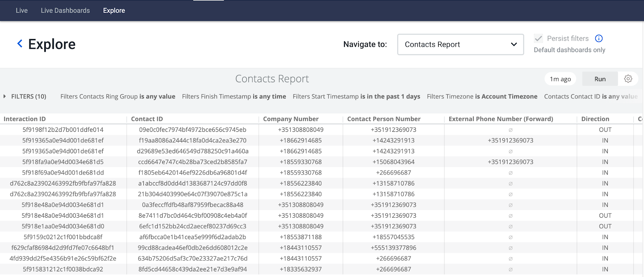644x277 pixels.
Task: Open the Live Dashboards tab
Action: click(65, 10)
